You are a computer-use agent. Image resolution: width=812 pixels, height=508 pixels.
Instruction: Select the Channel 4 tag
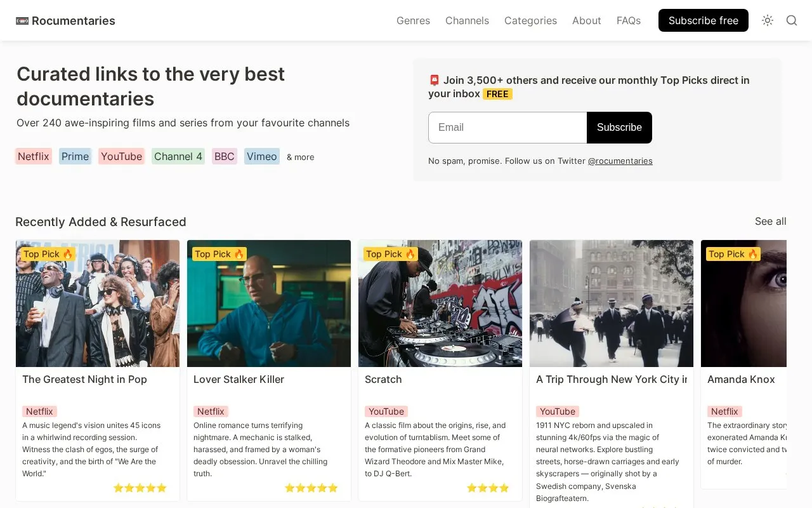point(178,156)
